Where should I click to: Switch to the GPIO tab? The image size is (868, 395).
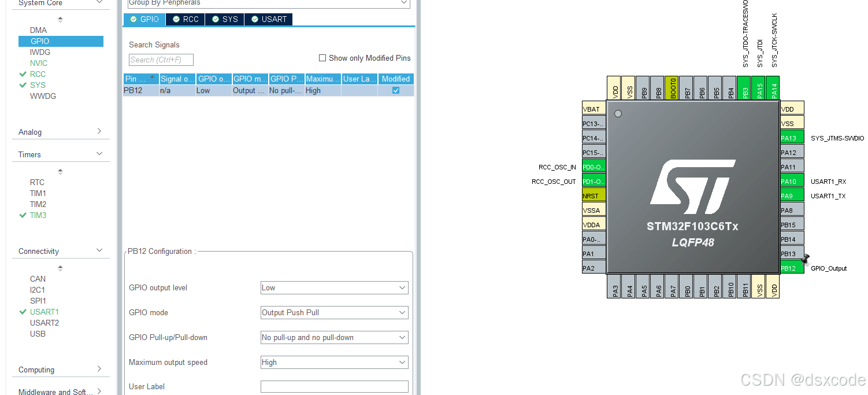click(x=144, y=19)
